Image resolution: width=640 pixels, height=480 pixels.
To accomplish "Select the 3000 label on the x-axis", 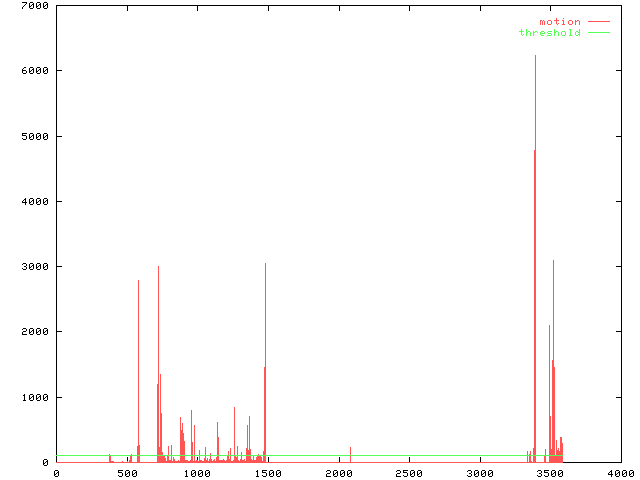I will (479, 473).
